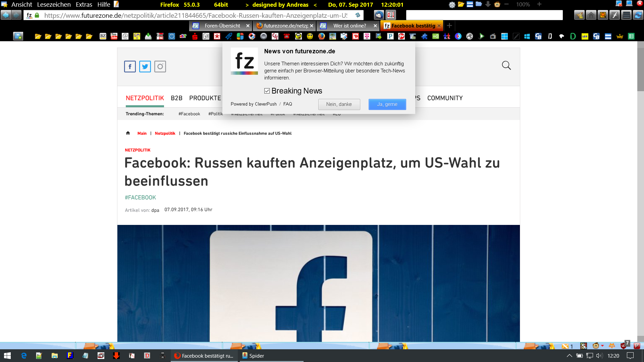
Task: Click the Twitter social icon
Action: [145, 66]
